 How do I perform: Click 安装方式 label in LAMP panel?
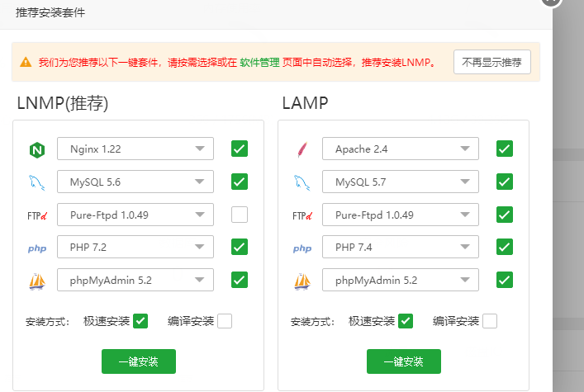312,322
